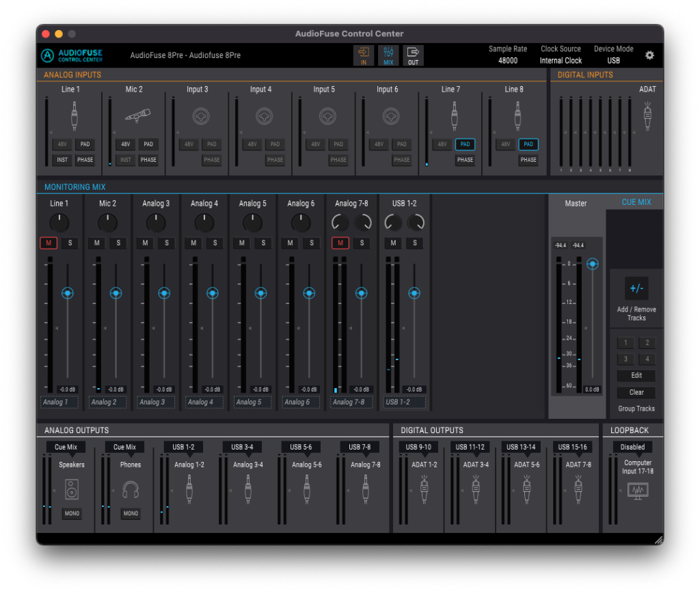Click the Edit group tracks button
The height and width of the screenshot is (593, 700).
click(636, 376)
